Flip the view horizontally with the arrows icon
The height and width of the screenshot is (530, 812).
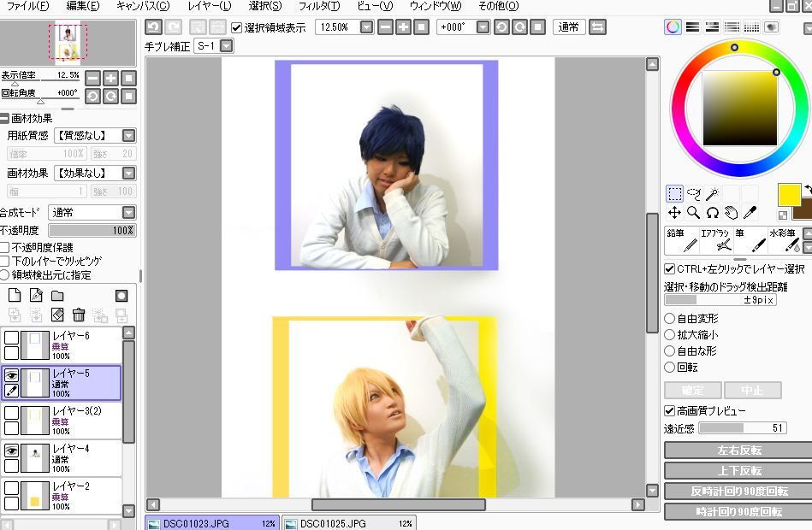[597, 26]
